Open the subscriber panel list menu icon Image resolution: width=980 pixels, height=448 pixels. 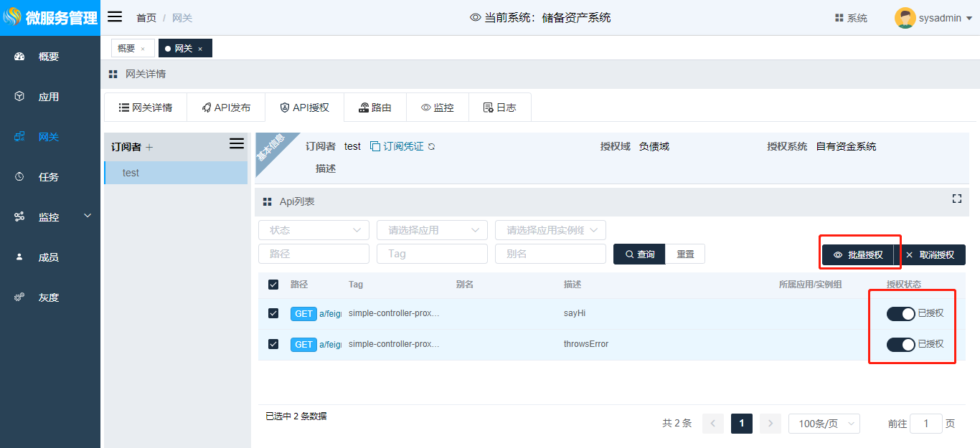tap(237, 144)
